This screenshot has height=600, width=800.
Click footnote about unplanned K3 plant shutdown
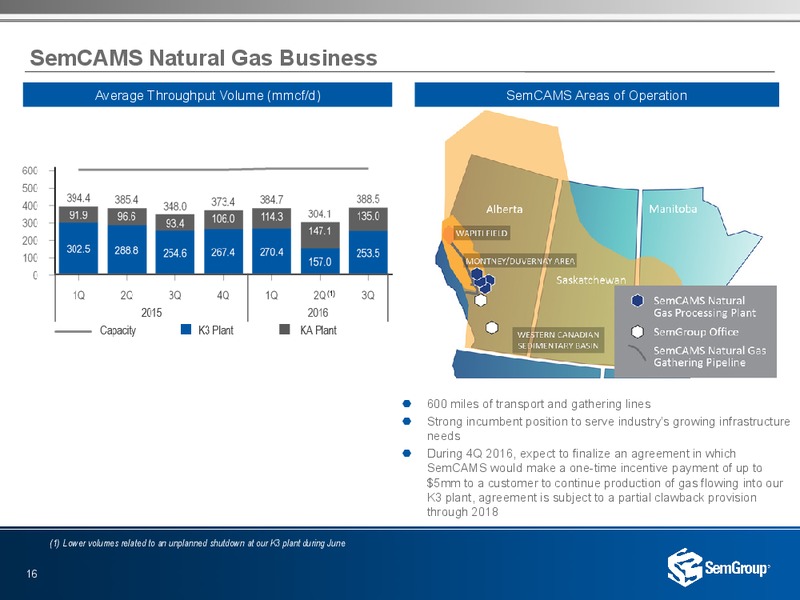click(x=197, y=543)
